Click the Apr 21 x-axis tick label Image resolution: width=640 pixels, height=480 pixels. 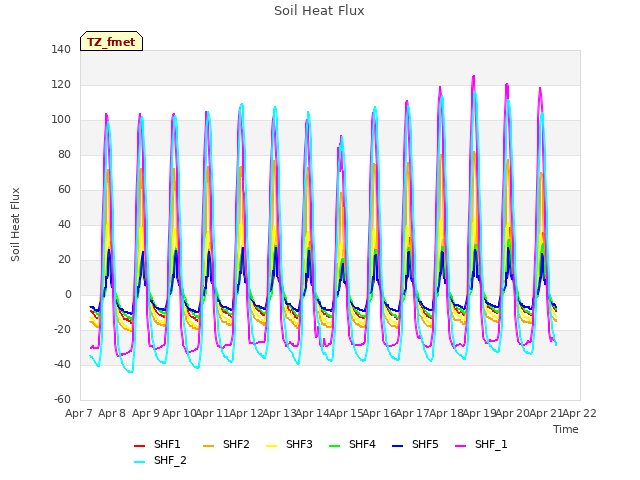pyautogui.click(x=546, y=413)
